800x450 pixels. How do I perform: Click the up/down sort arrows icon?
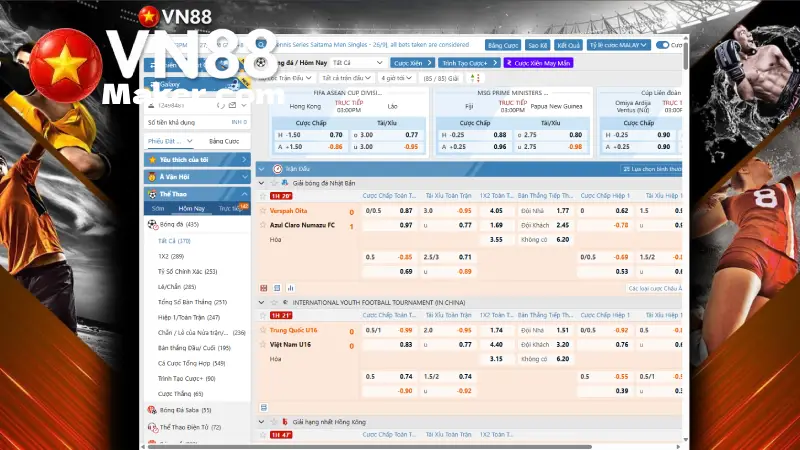tap(475, 78)
